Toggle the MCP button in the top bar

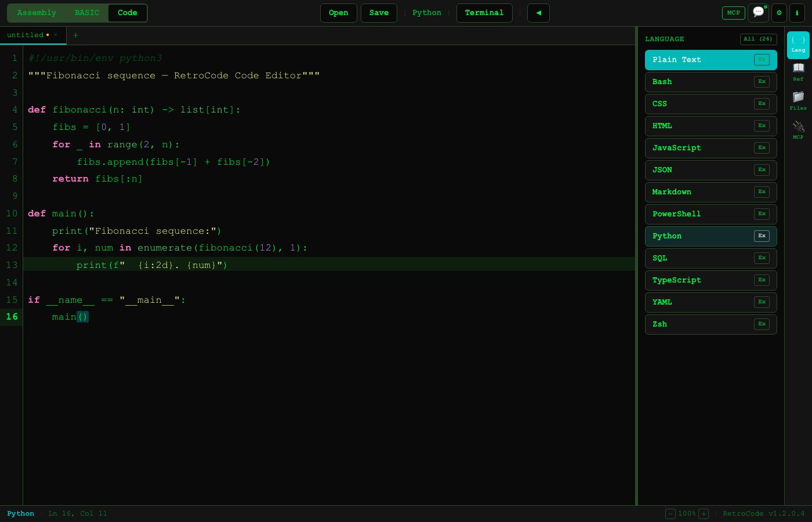[x=733, y=13]
